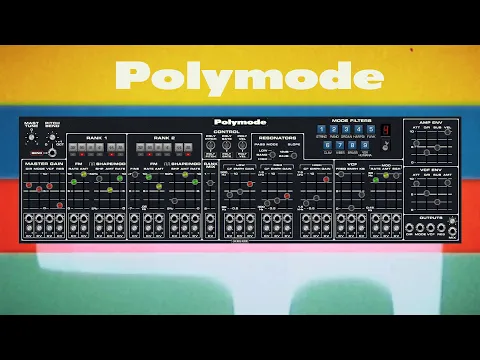480x360 pixels.
Task: Click the Resonators section heading
Action: tap(277, 138)
